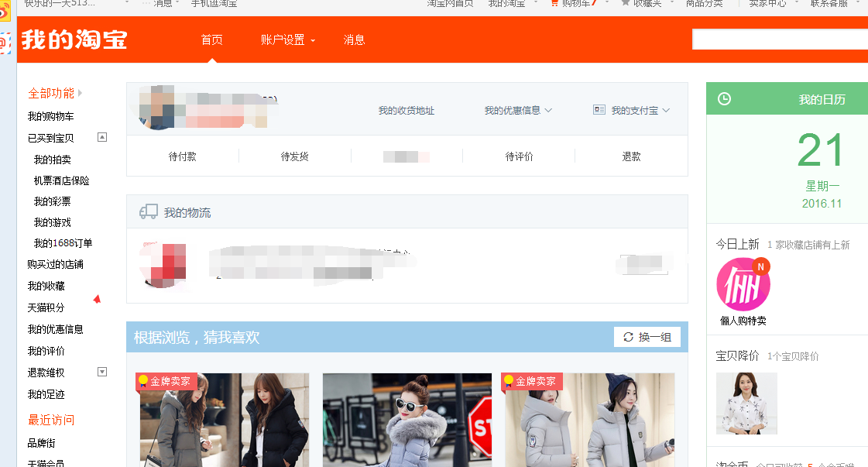Open 我的收藏 in the sidebar
The image size is (868, 467).
[46, 286]
